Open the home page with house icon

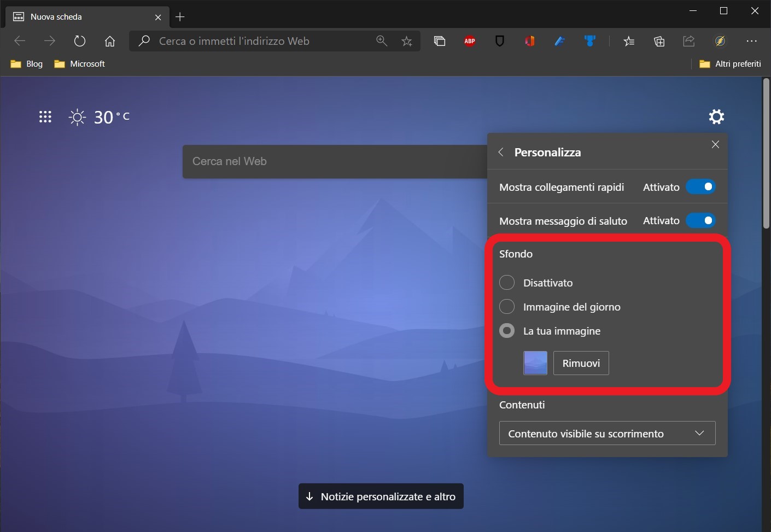pyautogui.click(x=110, y=40)
